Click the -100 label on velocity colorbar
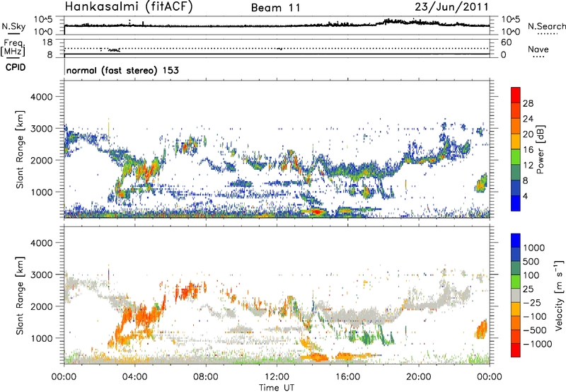This screenshot has width=566, height=392. point(535,316)
